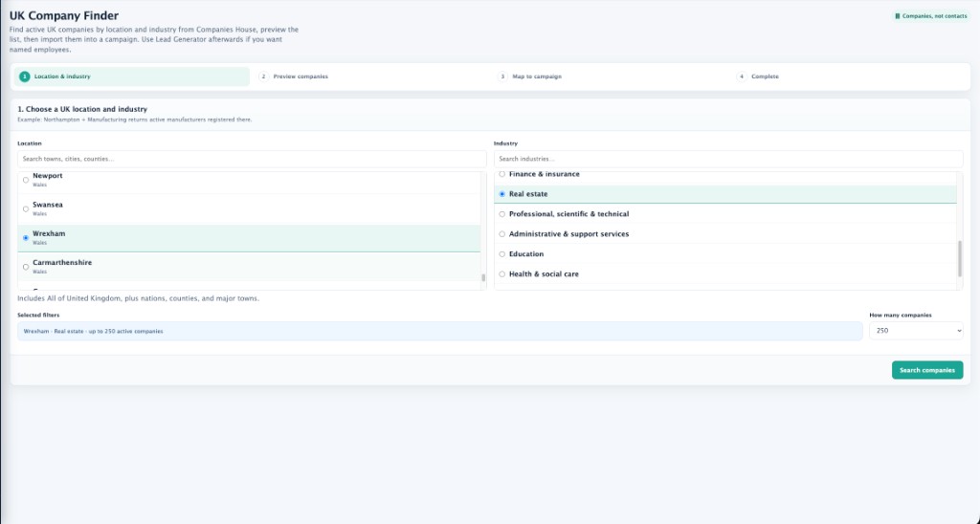Click the industry list scrollbar thumb

[x=960, y=258]
